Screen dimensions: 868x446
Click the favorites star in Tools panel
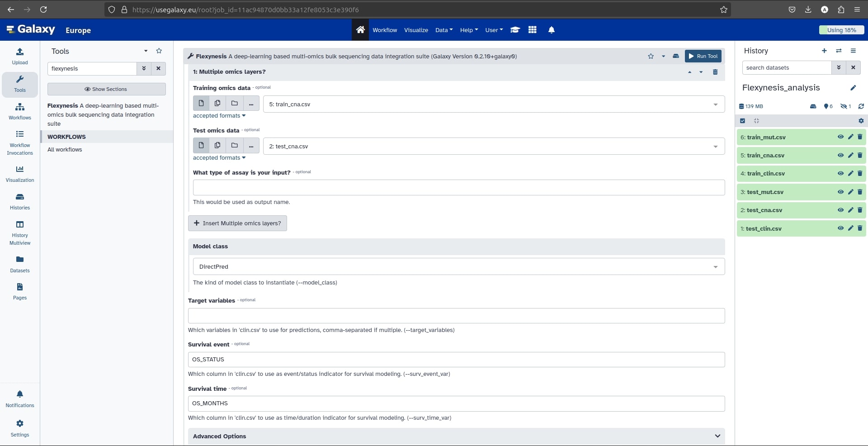(159, 51)
